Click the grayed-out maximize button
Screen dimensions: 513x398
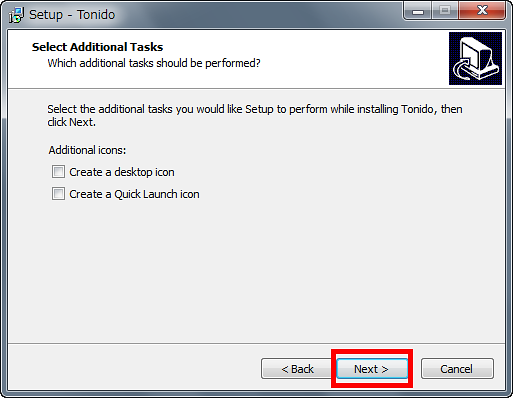click(x=445, y=11)
